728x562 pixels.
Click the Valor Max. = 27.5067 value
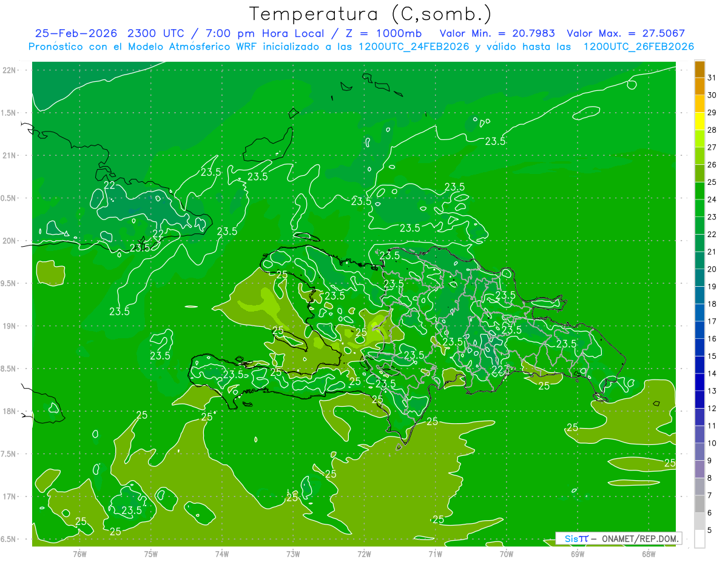626,34
